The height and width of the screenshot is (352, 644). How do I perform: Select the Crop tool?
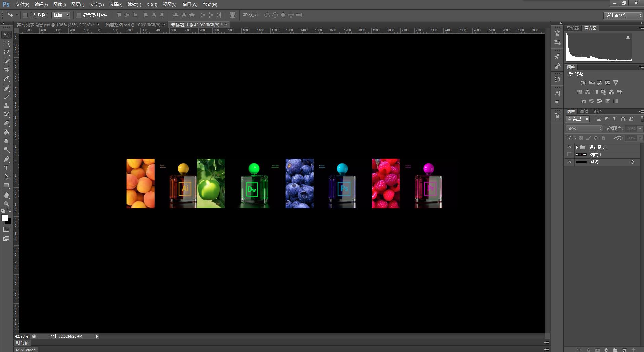pos(6,70)
